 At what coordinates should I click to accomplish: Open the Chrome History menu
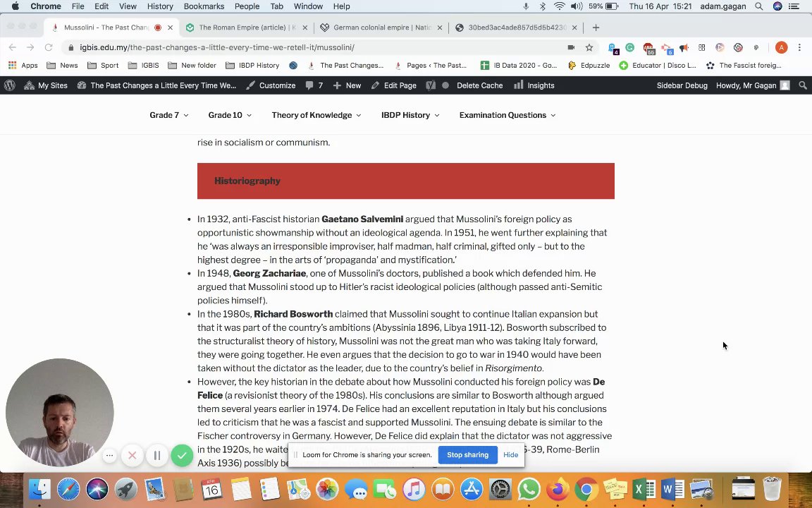(160, 6)
